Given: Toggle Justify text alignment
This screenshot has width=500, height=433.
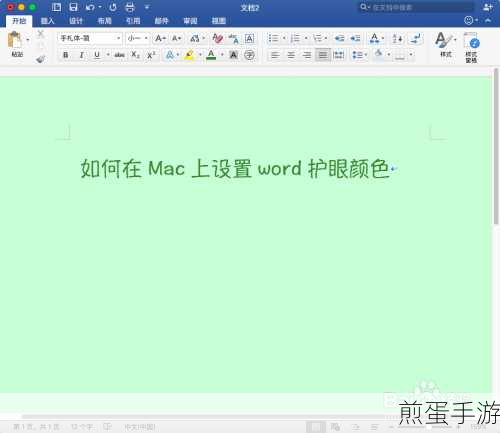Looking at the screenshot, I should (x=323, y=55).
